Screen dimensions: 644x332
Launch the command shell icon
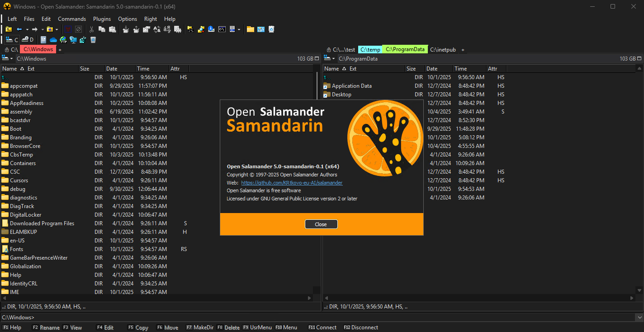coord(222,29)
